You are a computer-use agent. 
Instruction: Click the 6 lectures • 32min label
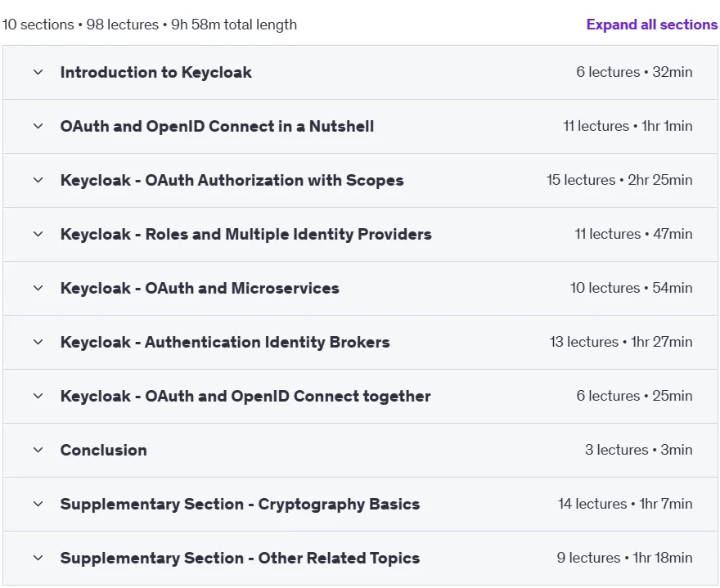634,72
